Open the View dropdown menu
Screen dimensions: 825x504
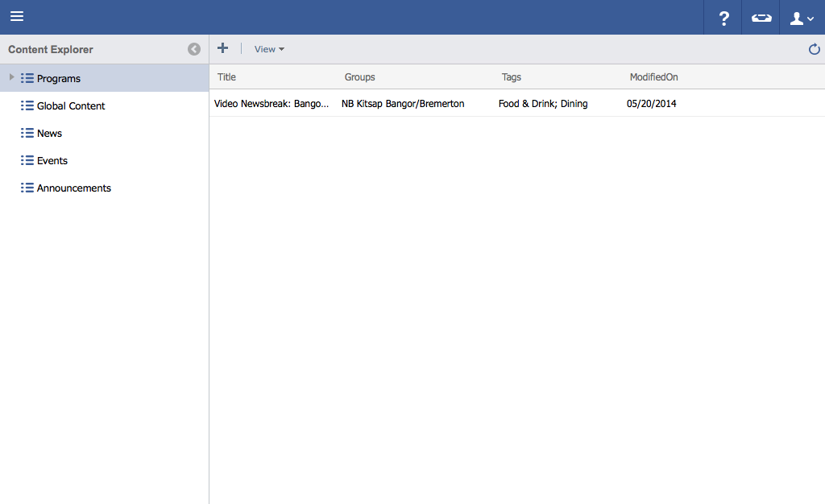269,50
